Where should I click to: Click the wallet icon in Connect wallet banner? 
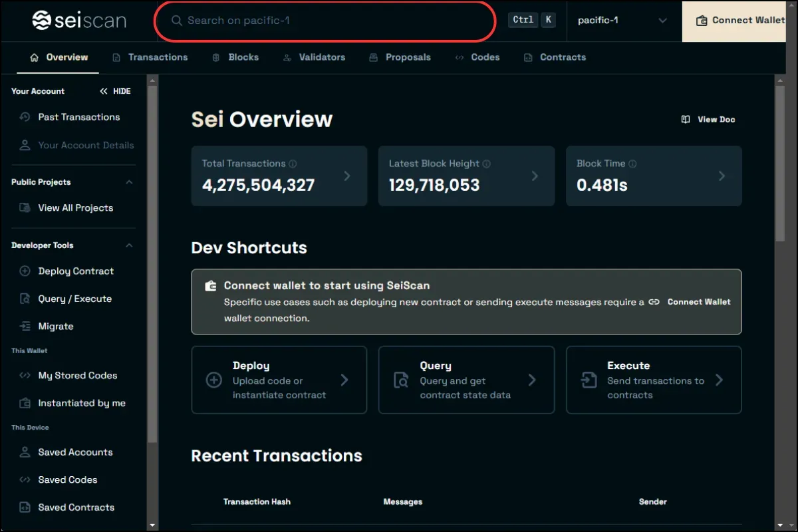(x=211, y=286)
